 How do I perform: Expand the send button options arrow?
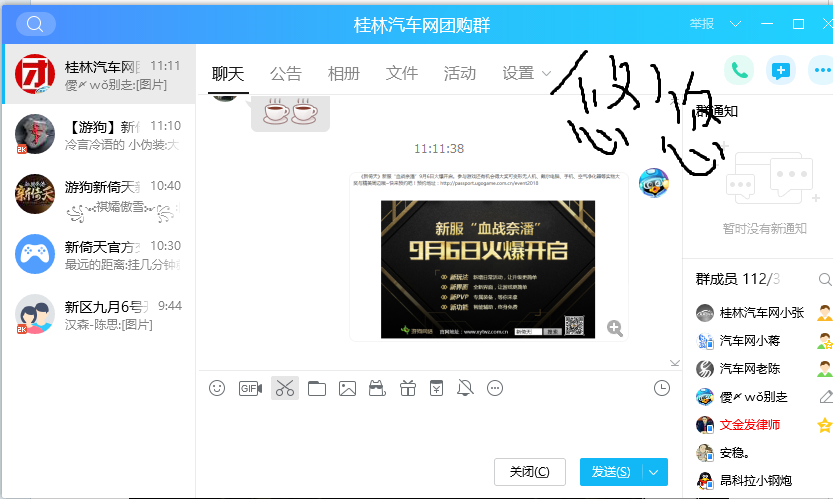point(654,472)
